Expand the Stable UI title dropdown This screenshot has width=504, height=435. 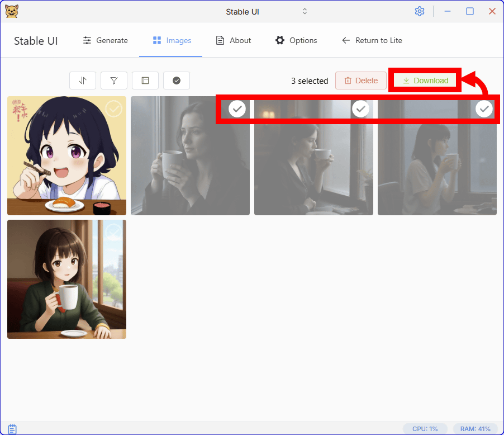[305, 11]
